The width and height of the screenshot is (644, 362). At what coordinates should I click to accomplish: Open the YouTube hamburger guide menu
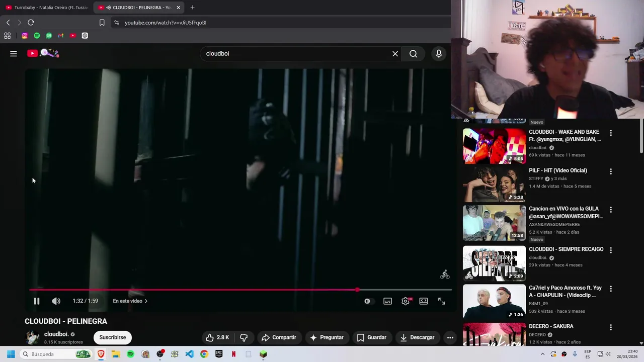(14, 54)
